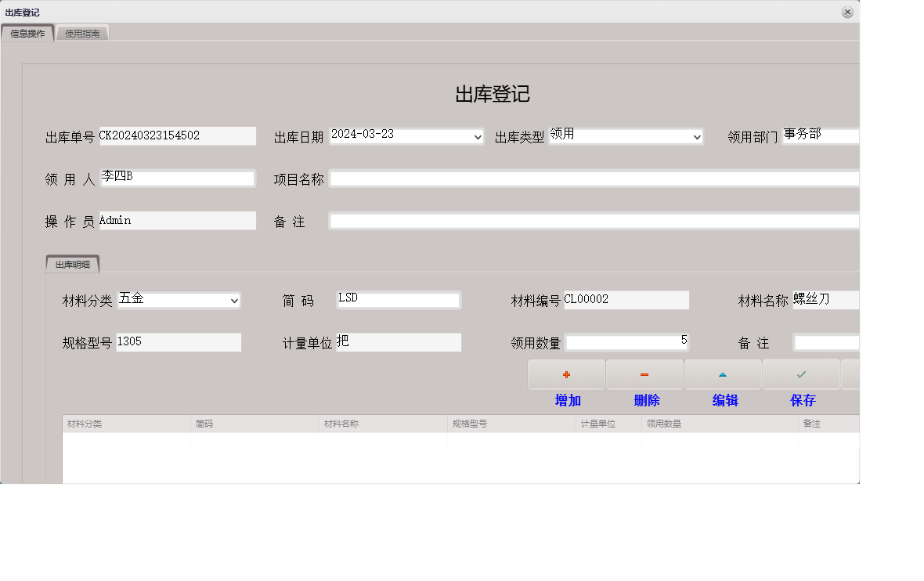Click the 简码 field containing LSD
This screenshot has width=924, height=581.
[398, 299]
